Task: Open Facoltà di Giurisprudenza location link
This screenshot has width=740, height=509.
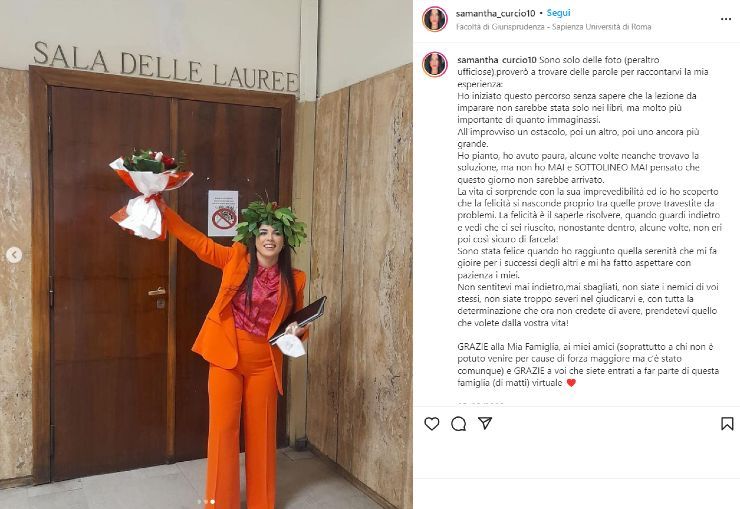Action: pos(554,27)
